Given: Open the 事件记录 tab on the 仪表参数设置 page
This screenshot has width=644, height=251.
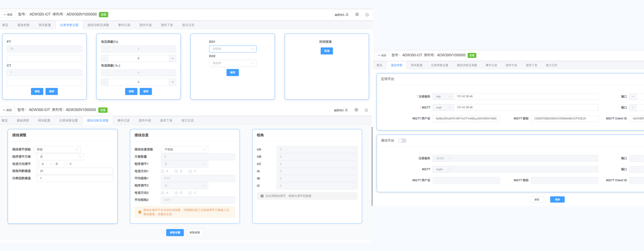Looking at the screenshot, I should click(x=124, y=25).
